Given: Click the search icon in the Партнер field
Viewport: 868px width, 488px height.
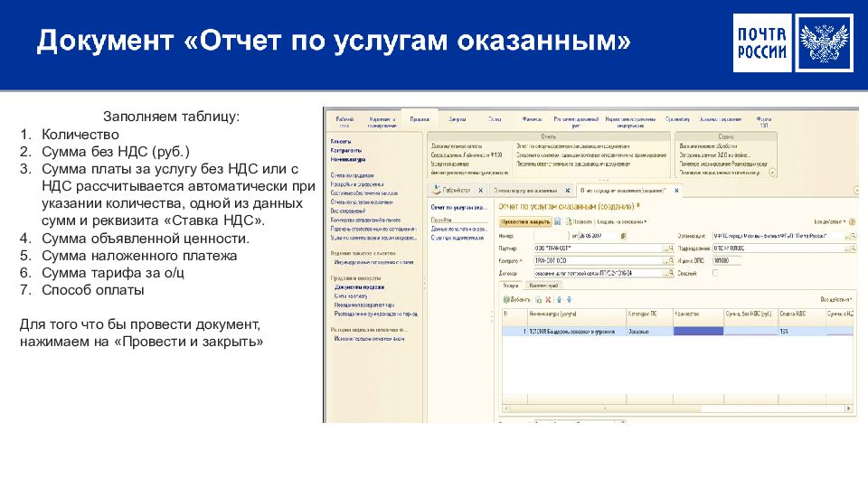Looking at the screenshot, I should pos(670,249).
